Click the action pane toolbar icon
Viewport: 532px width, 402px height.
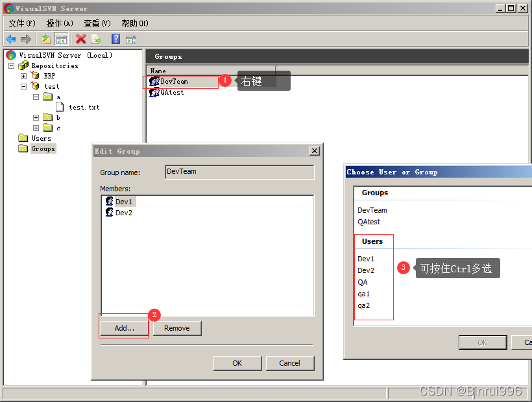[131, 40]
